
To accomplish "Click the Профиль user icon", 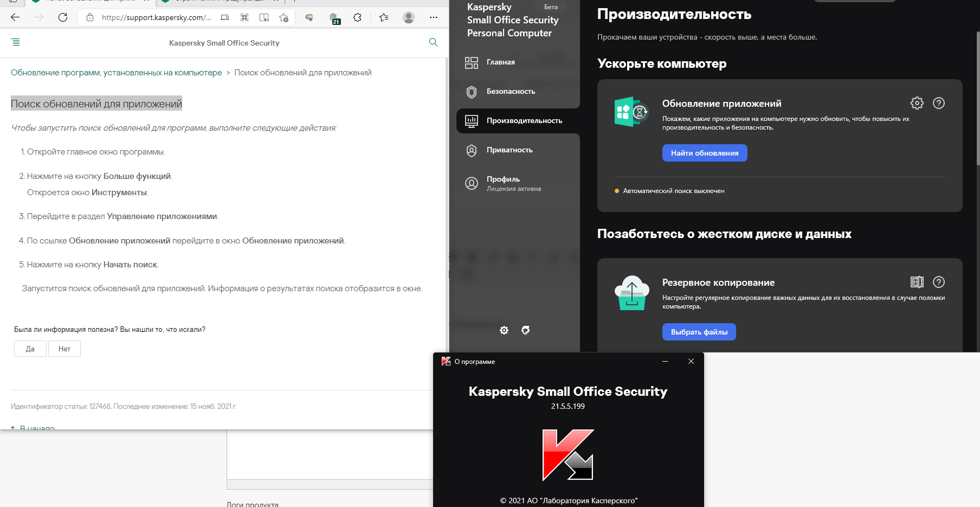I will point(472,183).
